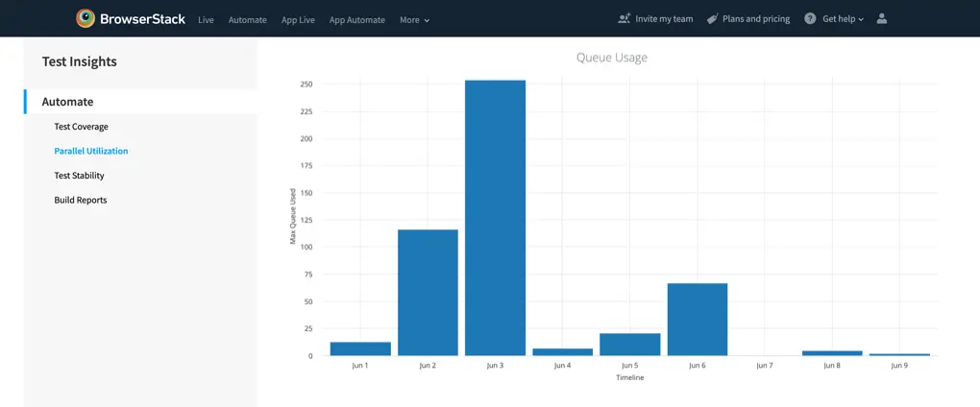The image size is (980, 407).
Task: Click the BrowserStack logo icon
Action: coord(86,18)
